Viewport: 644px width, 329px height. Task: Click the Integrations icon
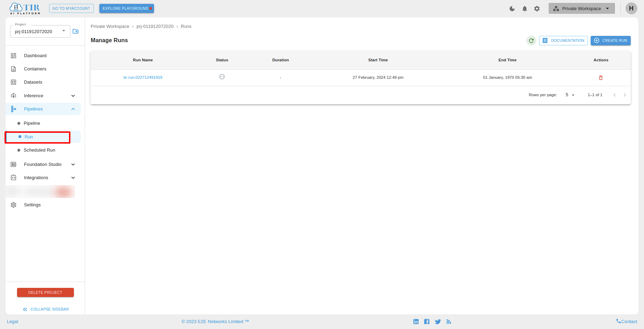pyautogui.click(x=14, y=178)
